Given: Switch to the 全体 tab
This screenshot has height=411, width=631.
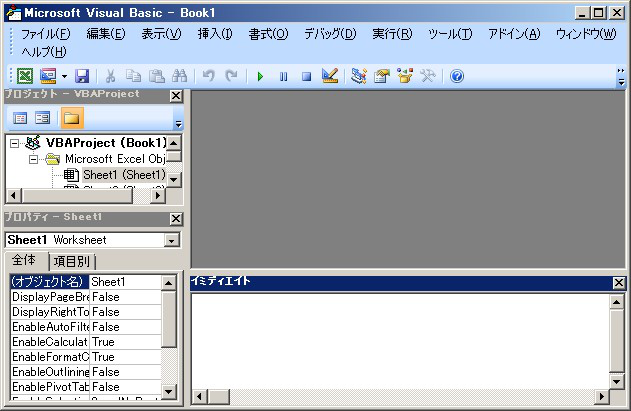Looking at the screenshot, I should pyautogui.click(x=24, y=260).
